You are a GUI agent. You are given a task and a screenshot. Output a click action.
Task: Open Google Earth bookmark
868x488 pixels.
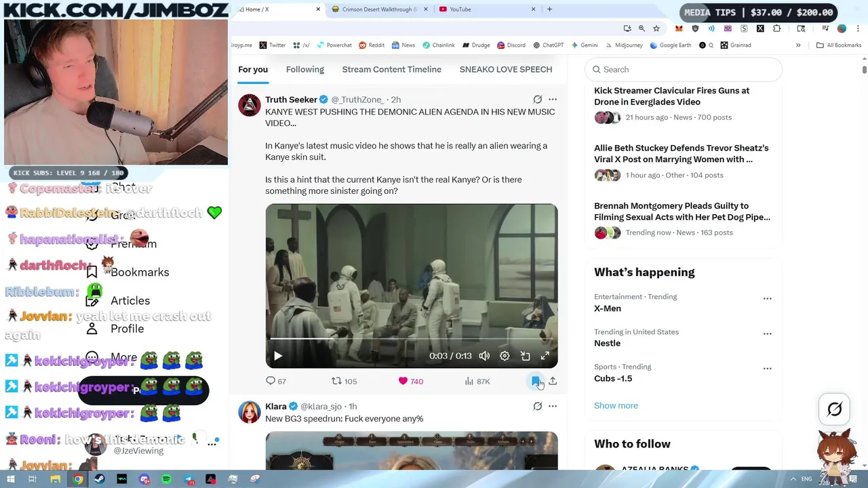coord(670,45)
